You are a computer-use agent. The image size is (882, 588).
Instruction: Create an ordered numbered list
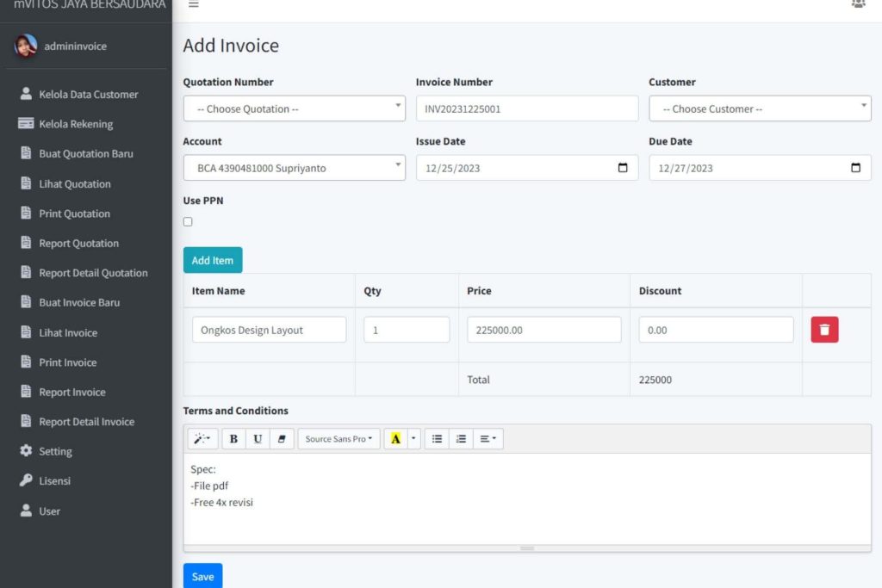pyautogui.click(x=461, y=438)
